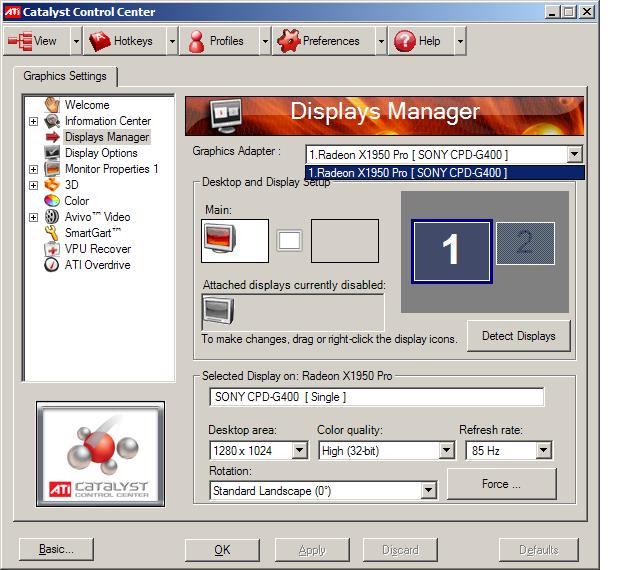Open the Help dropdown arrow
Screen dimensions: 640x570
click(460, 41)
